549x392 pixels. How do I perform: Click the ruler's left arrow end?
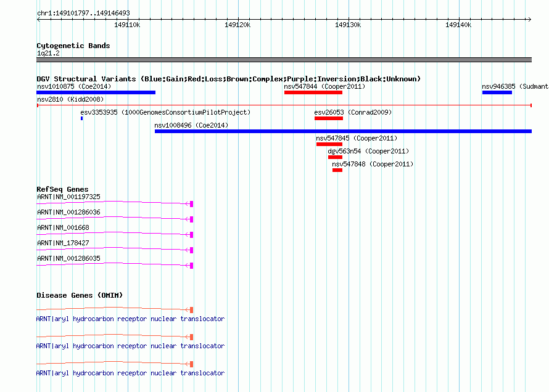point(38,19)
